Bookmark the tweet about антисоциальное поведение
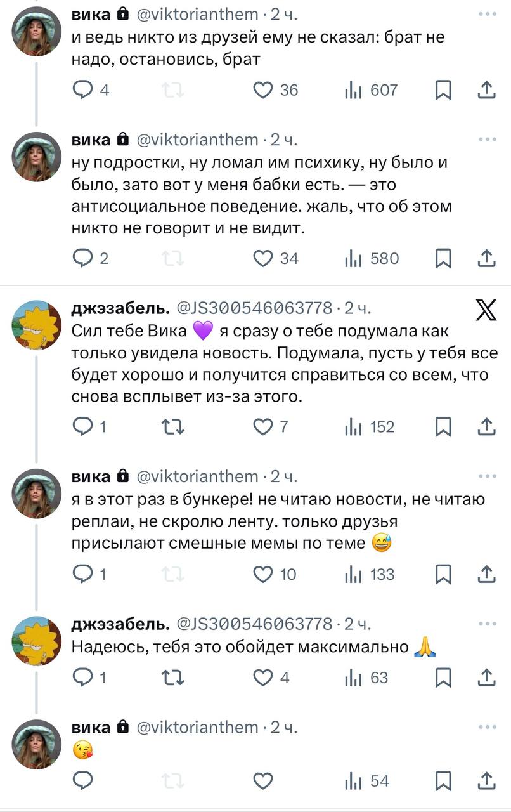The width and height of the screenshot is (511, 812). tap(444, 258)
